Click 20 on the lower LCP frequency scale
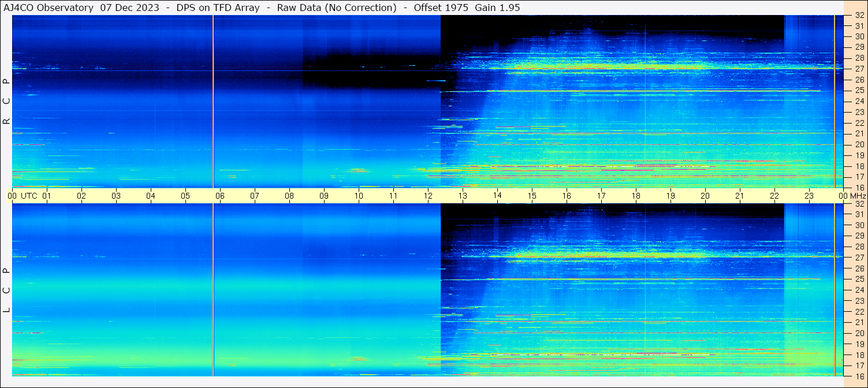This screenshot has height=388, width=868. [x=859, y=333]
